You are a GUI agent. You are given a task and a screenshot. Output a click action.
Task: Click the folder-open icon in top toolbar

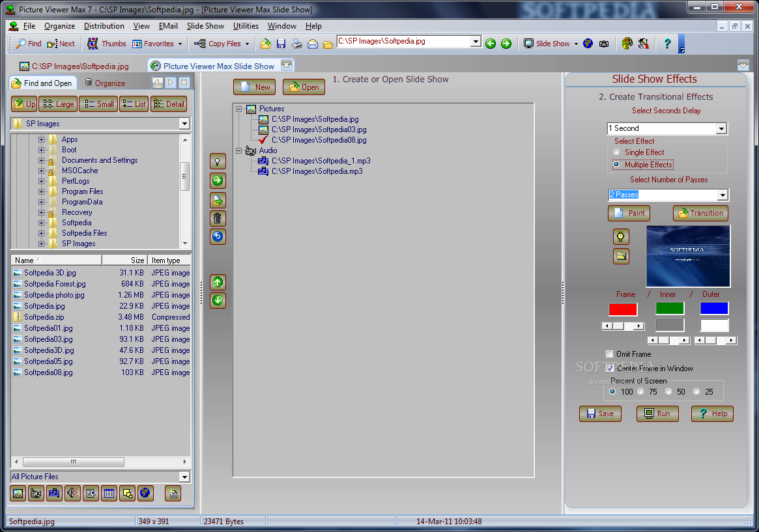[x=265, y=44]
